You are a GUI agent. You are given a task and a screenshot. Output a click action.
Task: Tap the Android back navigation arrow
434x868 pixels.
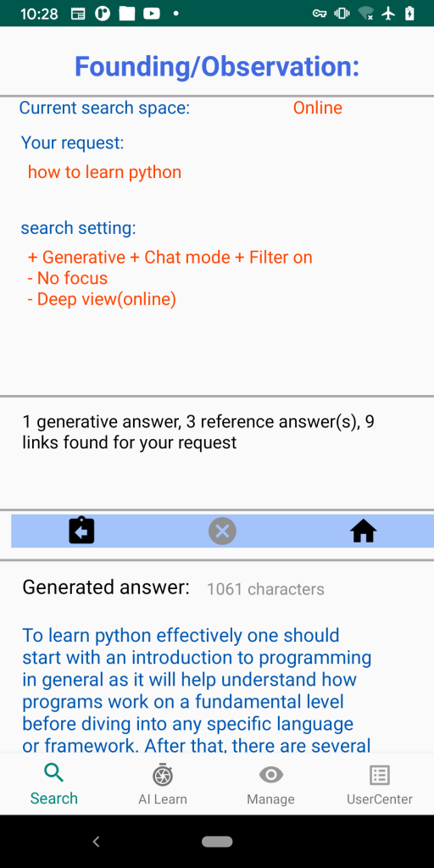[x=96, y=842]
